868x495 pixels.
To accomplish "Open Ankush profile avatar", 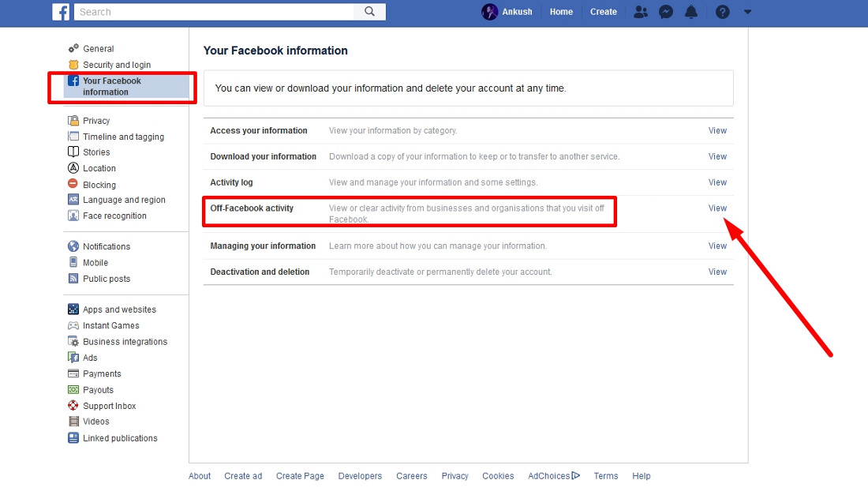I will (489, 12).
